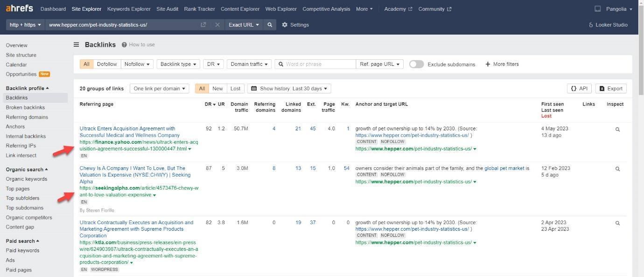
Task: Open Top pages in the sidebar
Action: point(18,189)
